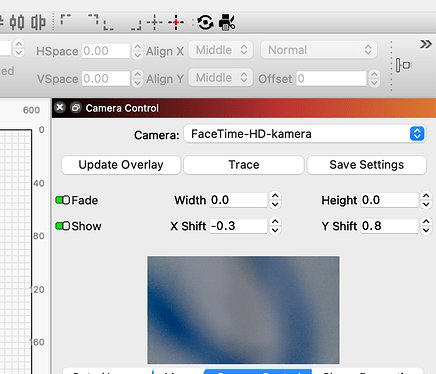The image size is (436, 374).
Task: Click the X Shift value field
Action: [x=238, y=226]
